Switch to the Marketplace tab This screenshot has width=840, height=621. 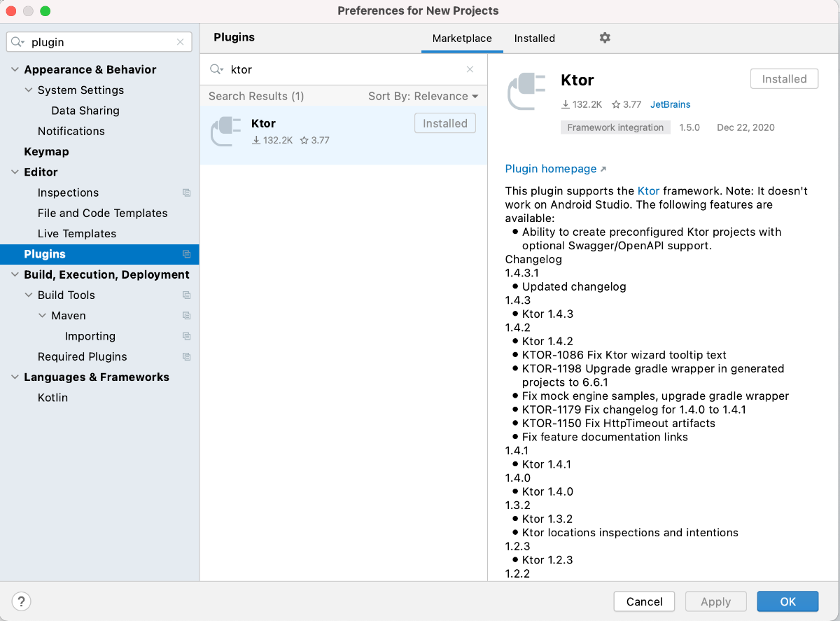click(462, 39)
